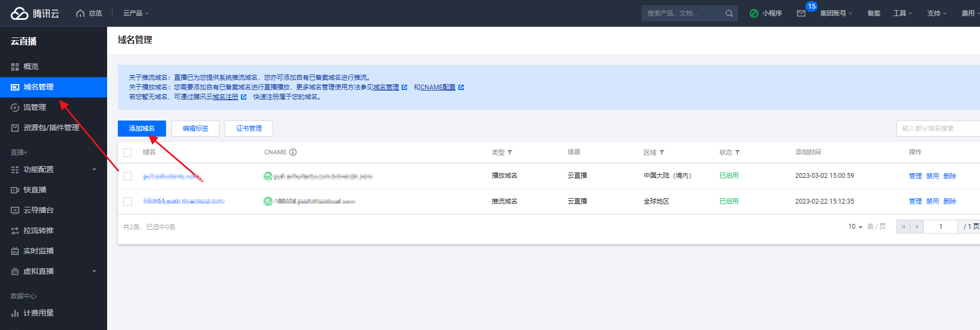
Task: Click the search magnifier icon
Action: (x=729, y=13)
